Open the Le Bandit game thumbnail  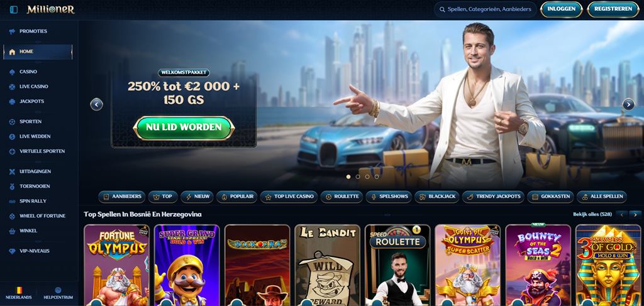[x=327, y=265]
